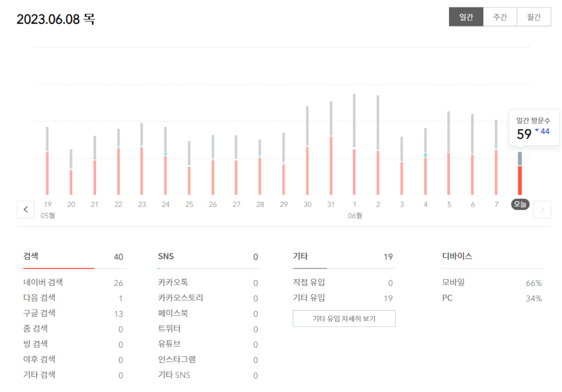Image resolution: width=562 pixels, height=392 pixels.
Task: Select the bar for May 21
Action: 94,165
